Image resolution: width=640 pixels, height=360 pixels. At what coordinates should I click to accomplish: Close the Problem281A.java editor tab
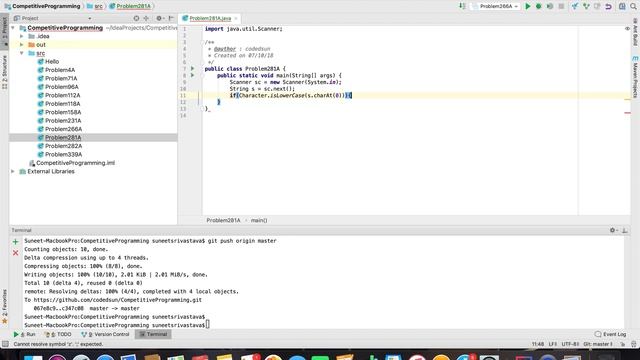236,18
